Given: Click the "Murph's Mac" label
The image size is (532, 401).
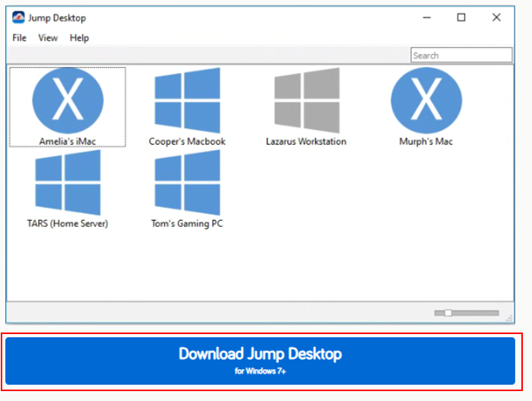Looking at the screenshot, I should point(426,142).
